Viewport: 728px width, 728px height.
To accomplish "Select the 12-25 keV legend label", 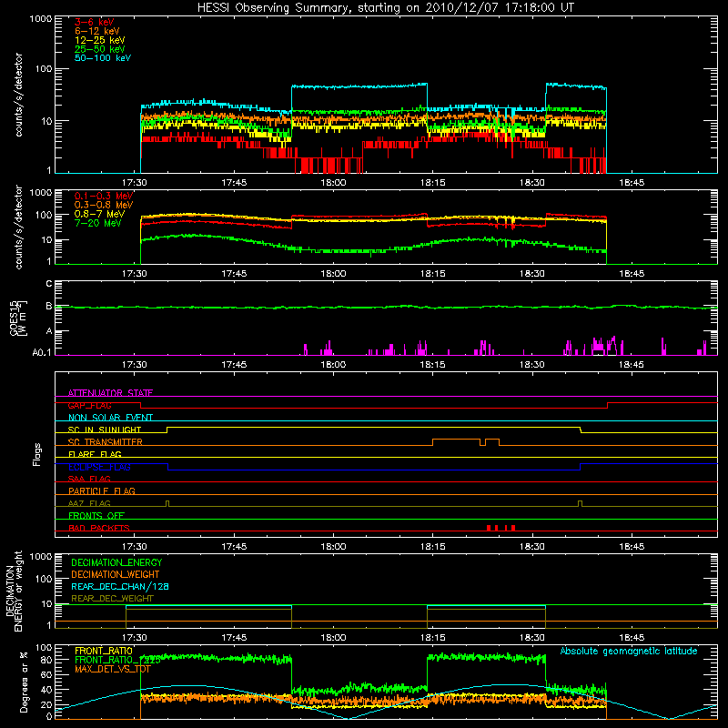I will click(100, 40).
